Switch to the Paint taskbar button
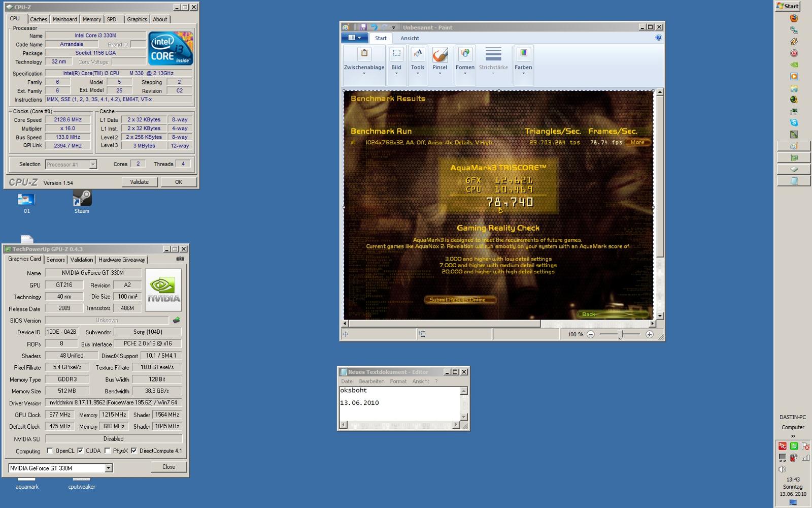The image size is (812, 508). click(x=794, y=146)
